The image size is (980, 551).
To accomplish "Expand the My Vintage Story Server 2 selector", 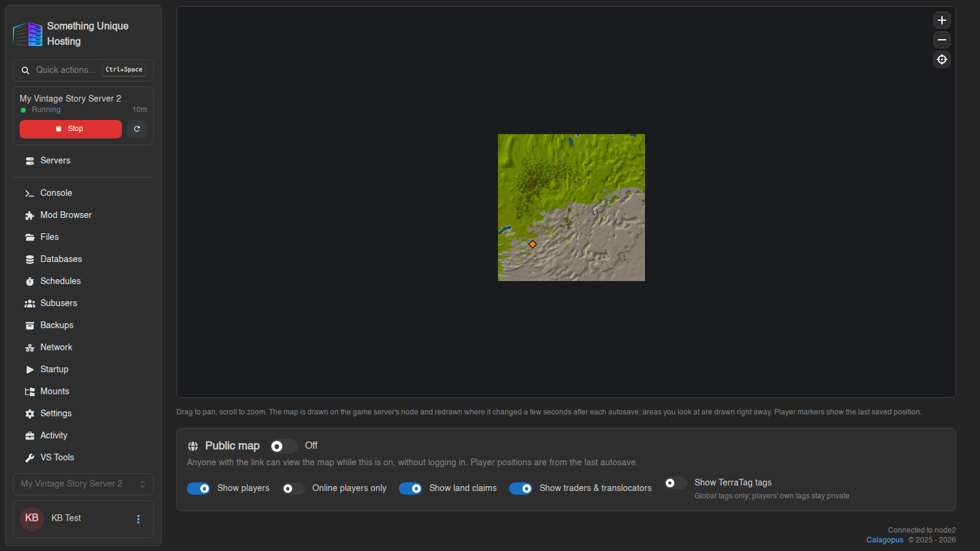I will point(83,484).
